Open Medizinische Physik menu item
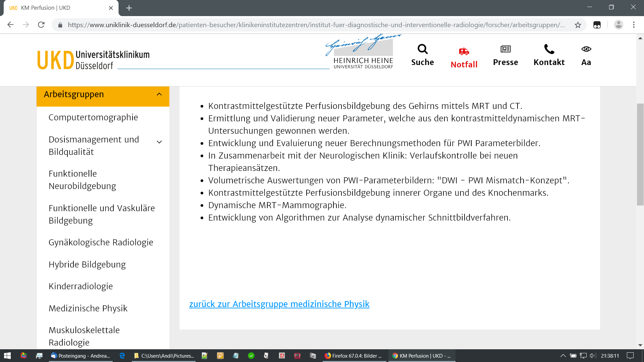Viewport: 644px width, 362px height. tap(88, 308)
